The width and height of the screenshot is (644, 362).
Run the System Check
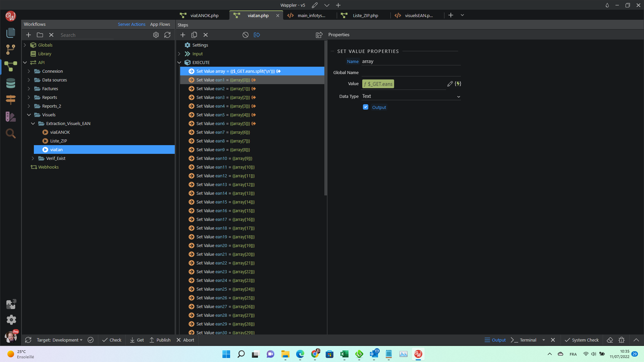[x=582, y=340]
